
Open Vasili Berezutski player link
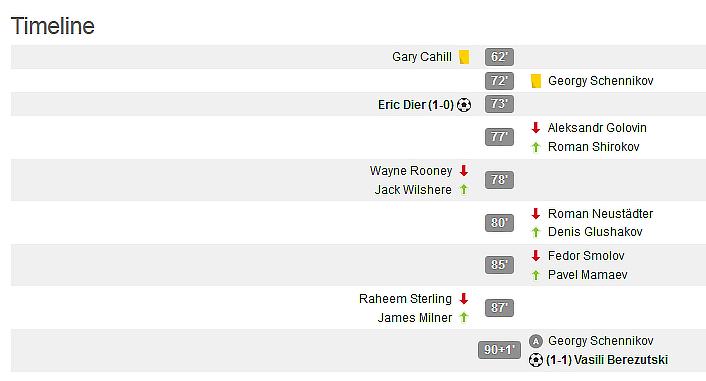coord(607,360)
